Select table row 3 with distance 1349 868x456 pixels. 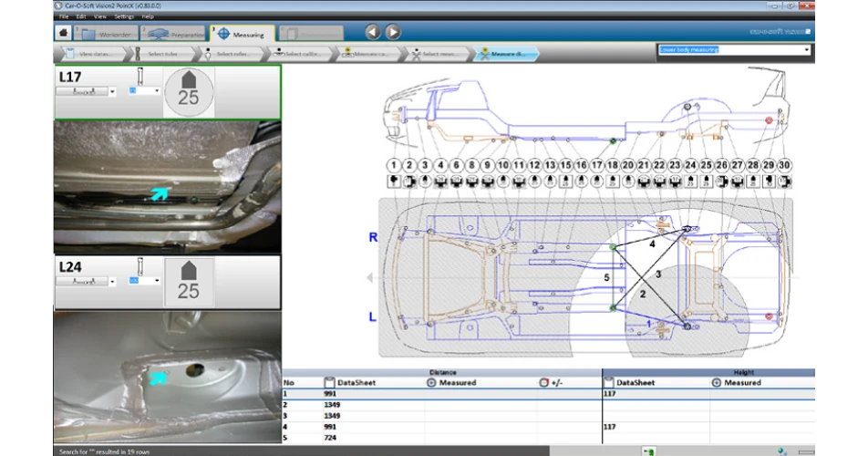[548, 416]
